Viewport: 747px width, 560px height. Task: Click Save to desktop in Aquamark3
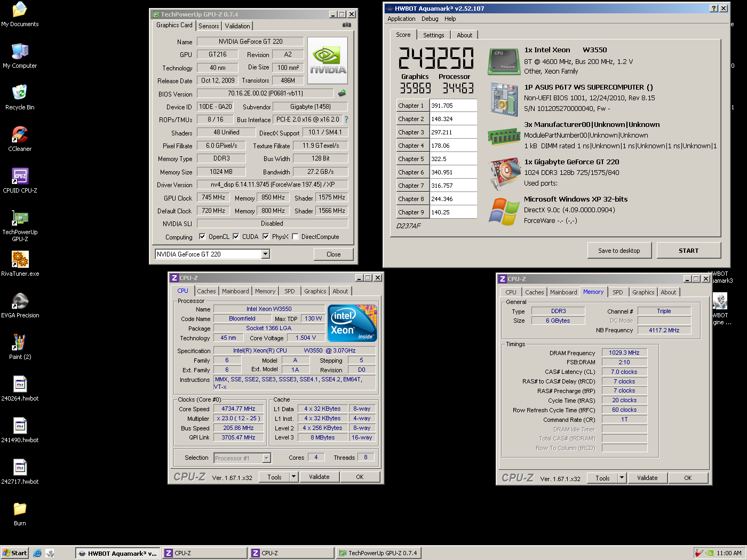(x=619, y=251)
